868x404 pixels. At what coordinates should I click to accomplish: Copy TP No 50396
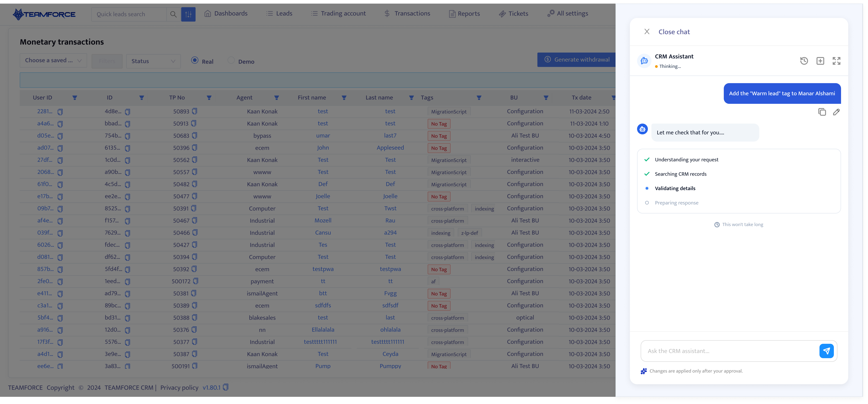194,148
